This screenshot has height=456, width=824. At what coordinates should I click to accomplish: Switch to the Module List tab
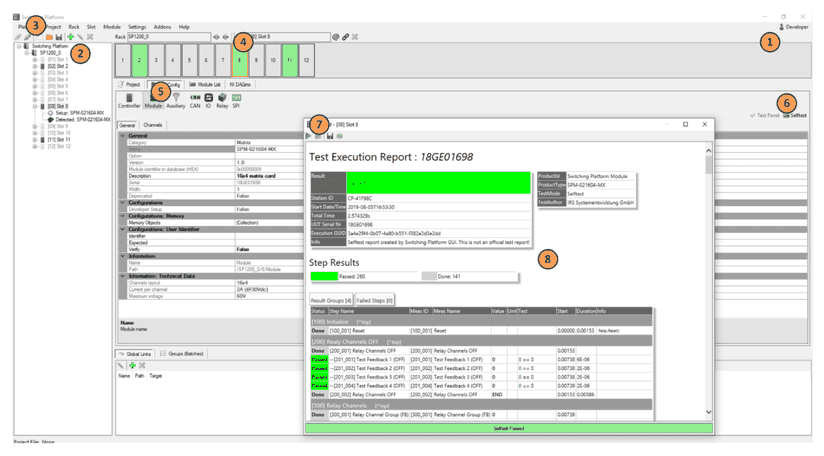205,84
